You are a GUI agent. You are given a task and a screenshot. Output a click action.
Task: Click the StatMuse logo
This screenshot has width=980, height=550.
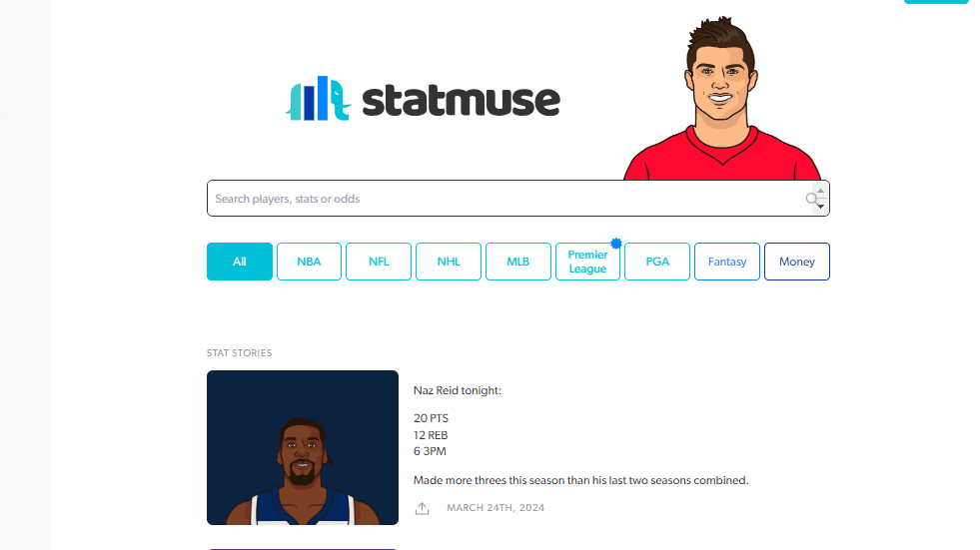click(x=423, y=99)
